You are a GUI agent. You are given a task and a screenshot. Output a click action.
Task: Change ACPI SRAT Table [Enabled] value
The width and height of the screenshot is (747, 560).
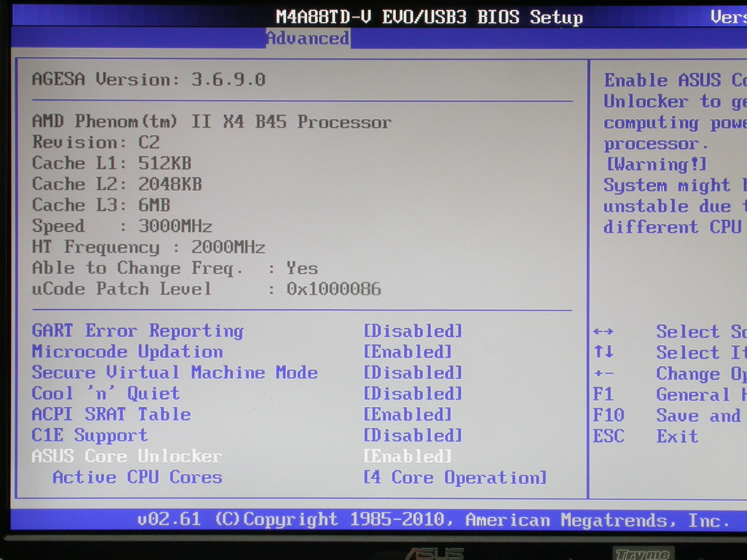tap(408, 415)
